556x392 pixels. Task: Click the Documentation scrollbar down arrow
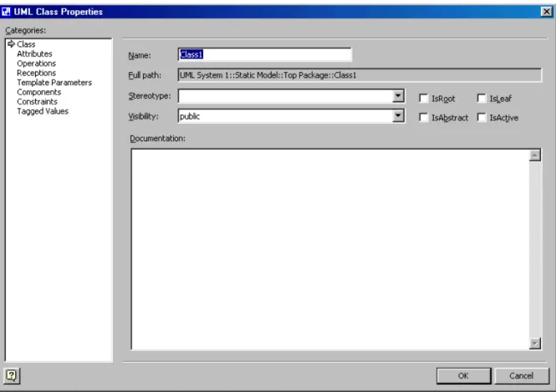[535, 343]
